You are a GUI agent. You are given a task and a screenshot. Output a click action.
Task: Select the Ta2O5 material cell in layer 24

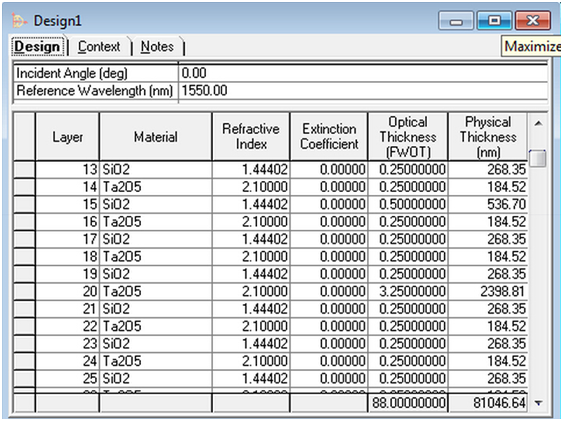click(155, 361)
